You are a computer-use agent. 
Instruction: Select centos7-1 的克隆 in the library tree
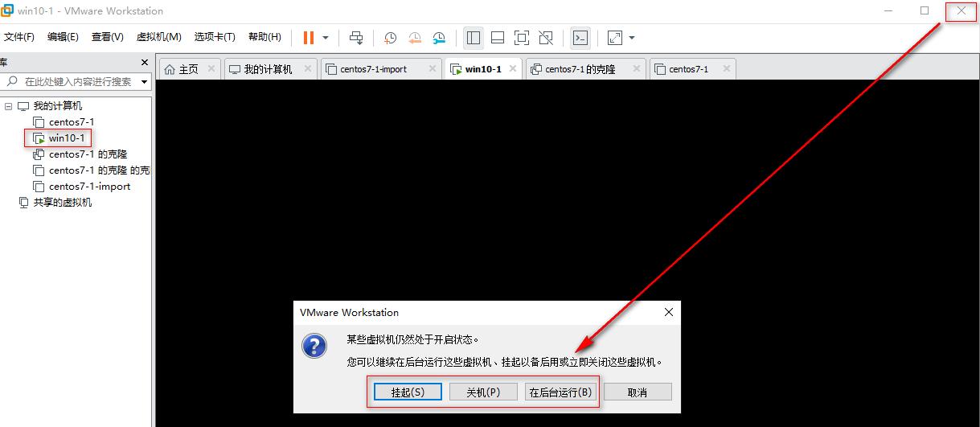[x=88, y=154]
